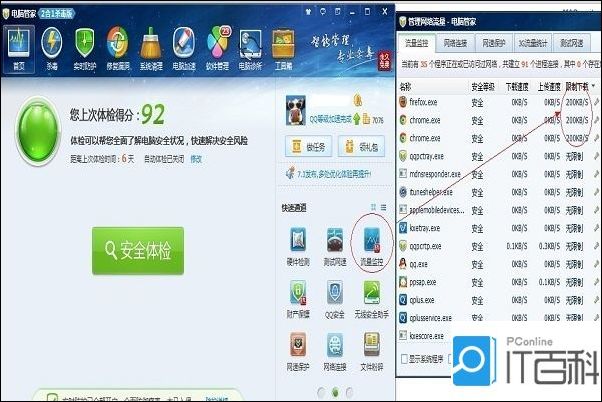Launch 流量监控 icon in quick channel
The image size is (602, 402).
[x=372, y=246]
